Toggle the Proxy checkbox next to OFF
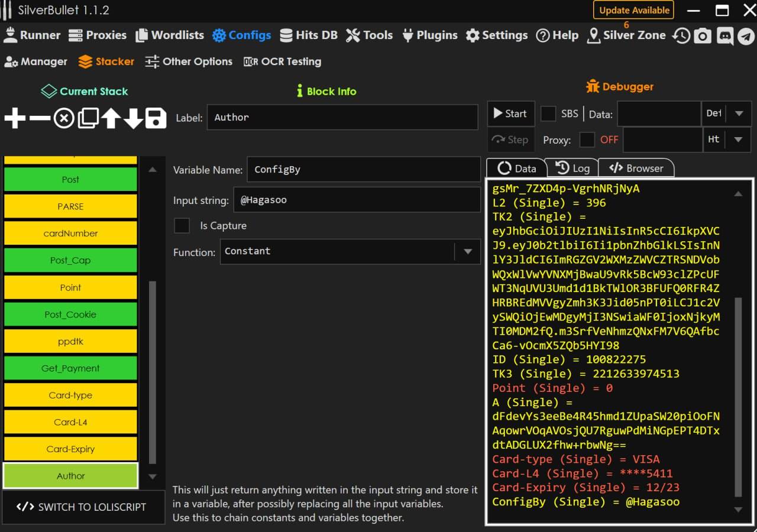Screen dimensions: 757x532 [587, 140]
